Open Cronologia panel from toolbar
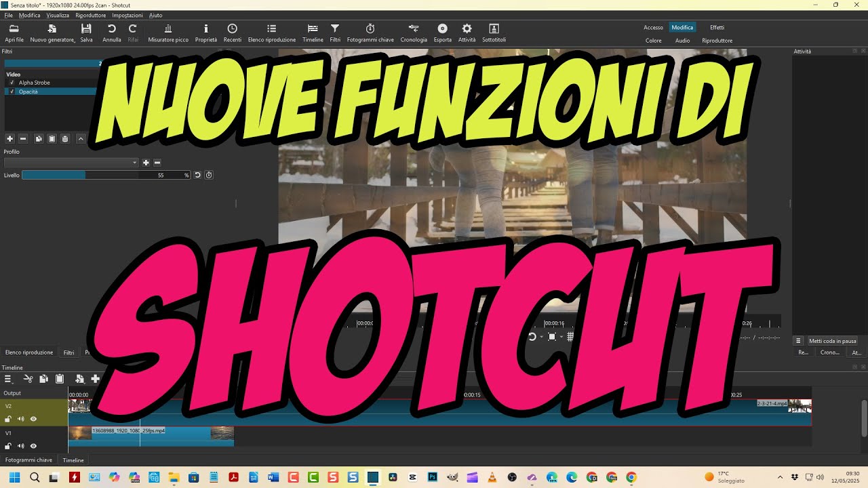 414,33
